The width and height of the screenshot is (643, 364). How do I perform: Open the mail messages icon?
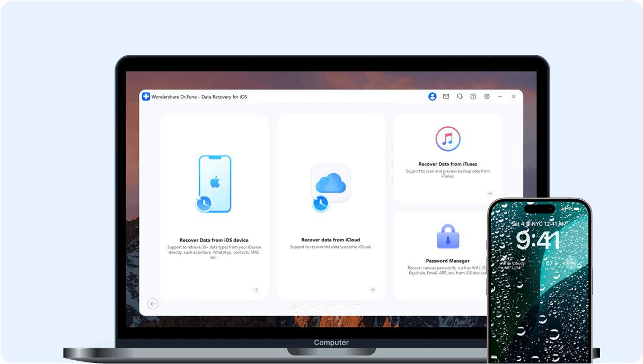click(446, 96)
